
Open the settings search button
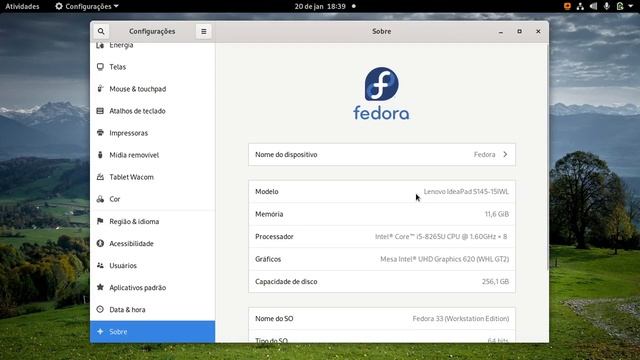101,31
